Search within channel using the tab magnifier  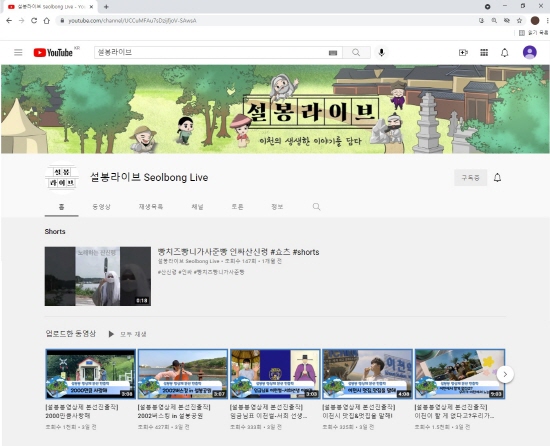[316, 207]
